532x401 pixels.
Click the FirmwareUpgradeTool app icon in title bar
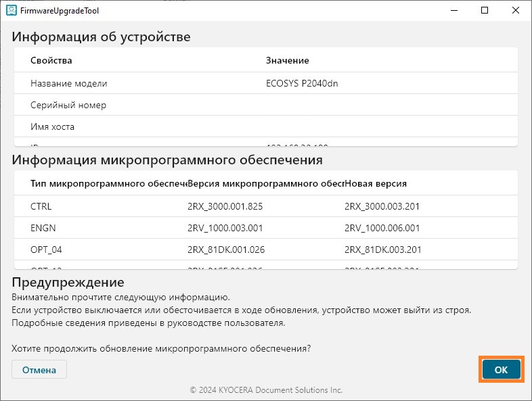click(12, 11)
